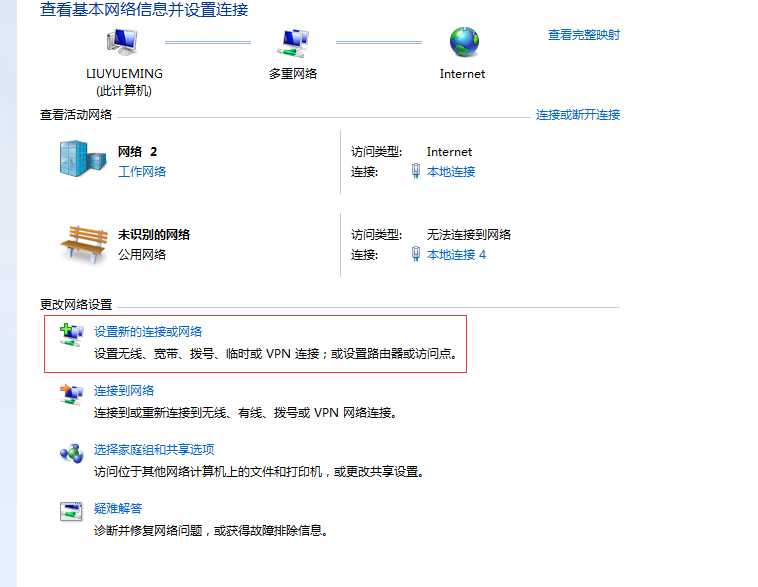Screen dimensions: 758x587
Task: Click the 连接到网络 icon
Action: pos(72,394)
